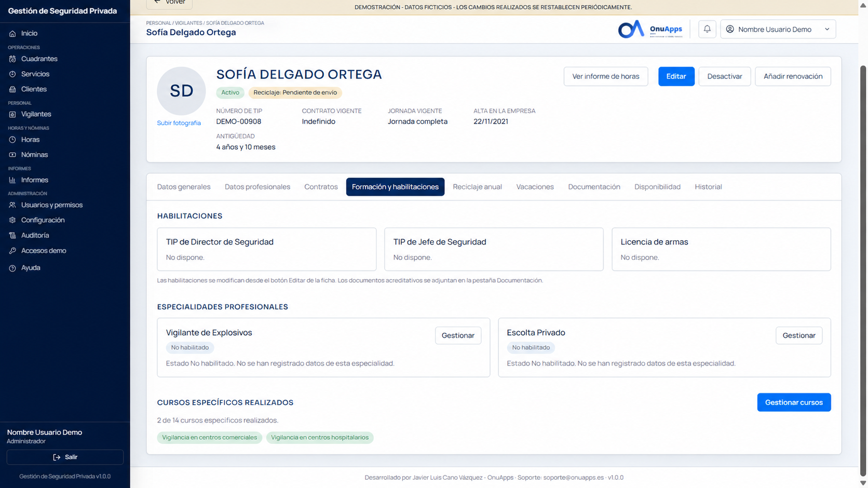Select the Reciclaje anual tab

477,187
